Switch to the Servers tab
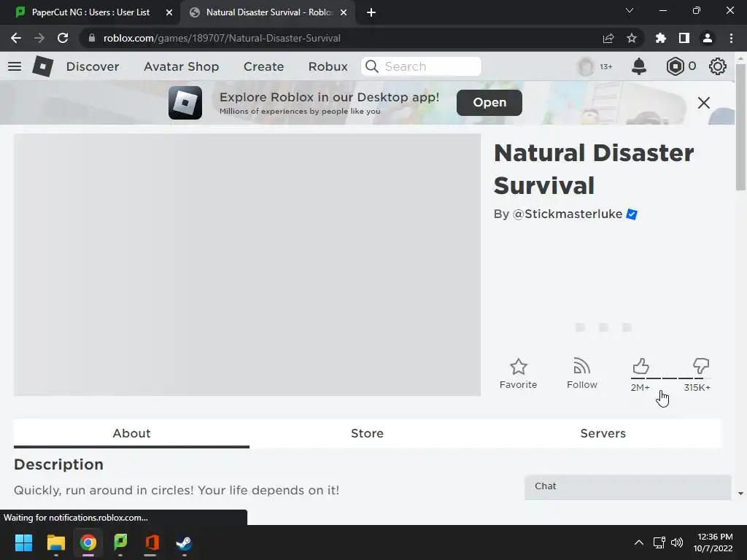The image size is (747, 560). 603,433
